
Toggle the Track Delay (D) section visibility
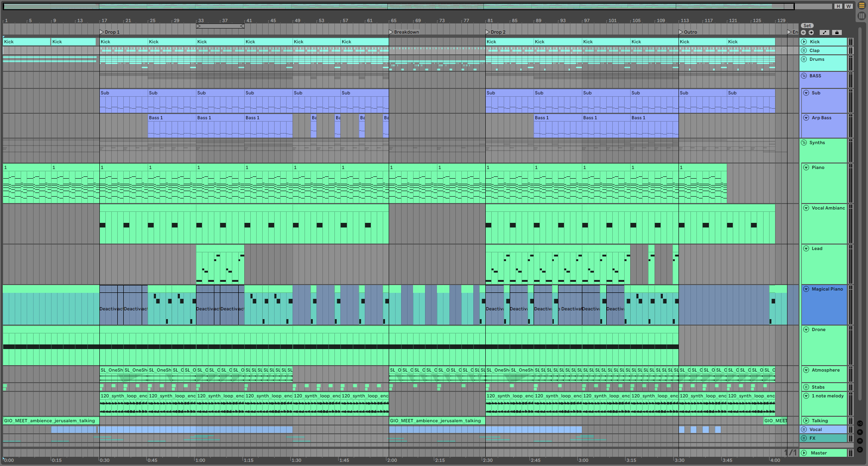860,450
